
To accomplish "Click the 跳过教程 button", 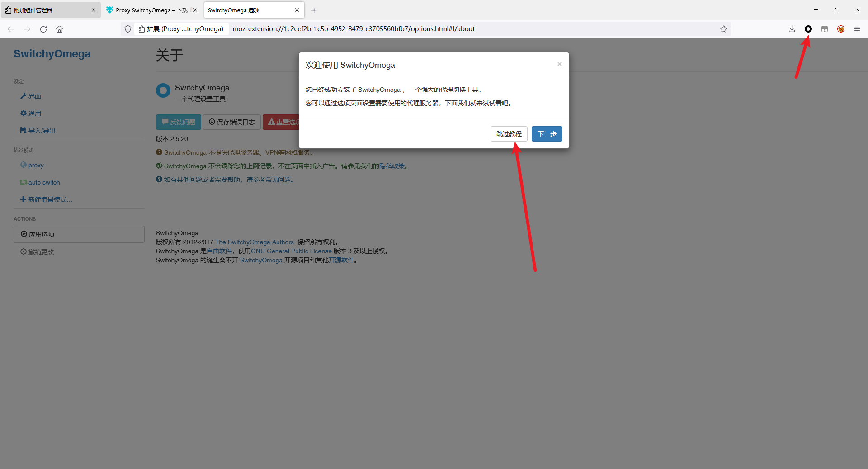I will pos(509,134).
